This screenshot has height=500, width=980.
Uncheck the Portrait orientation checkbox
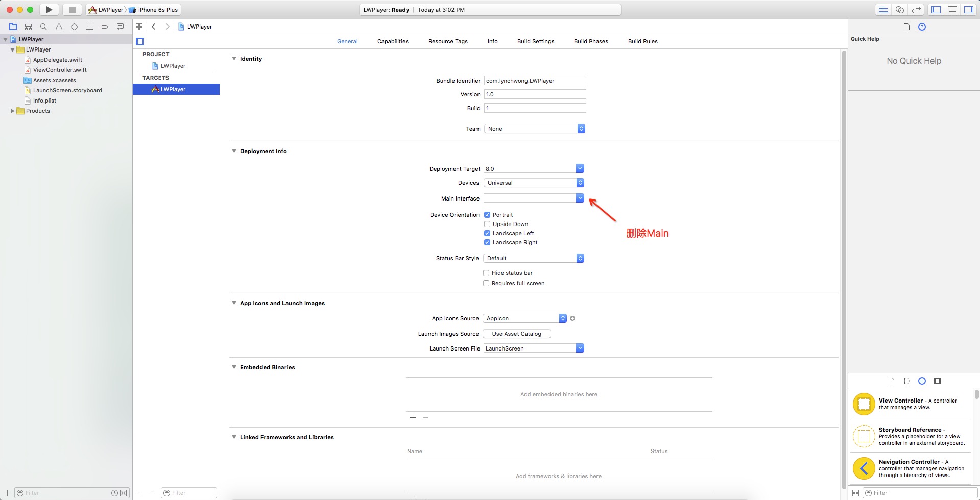(487, 215)
